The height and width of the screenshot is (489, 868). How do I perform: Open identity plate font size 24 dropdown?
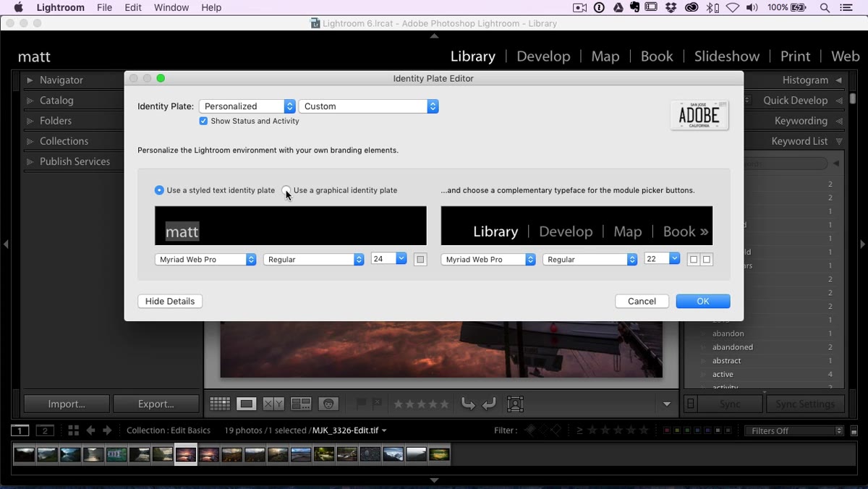click(x=401, y=258)
